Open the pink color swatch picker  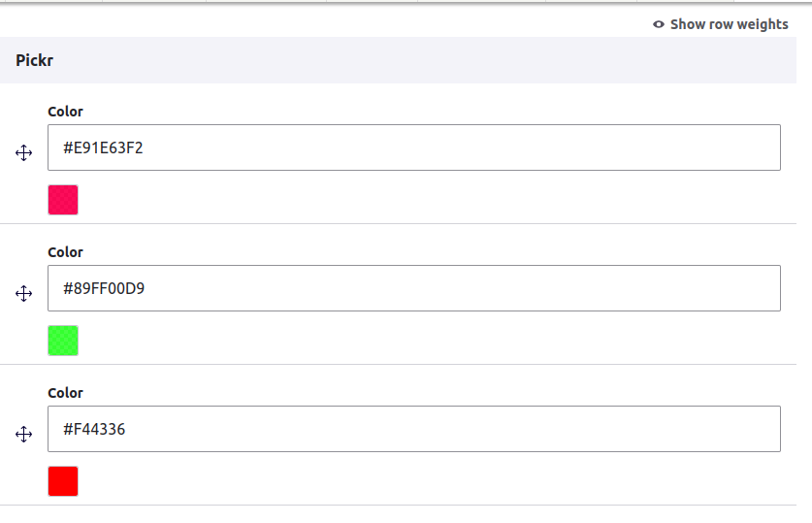pyautogui.click(x=63, y=200)
